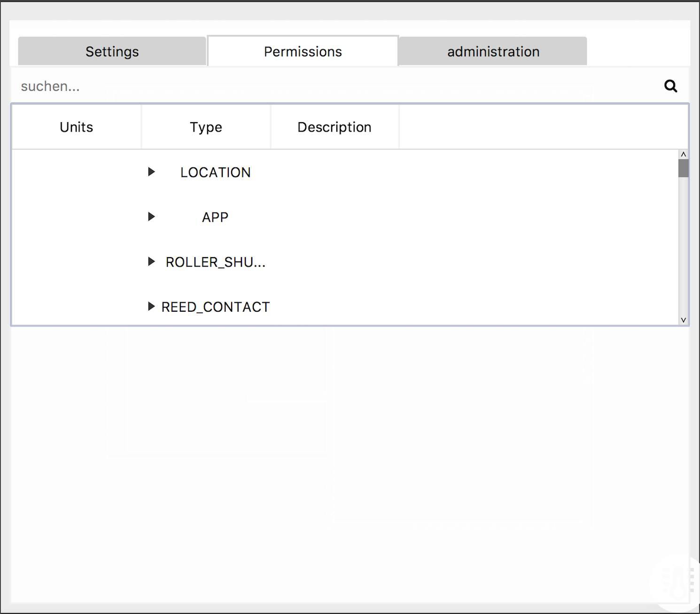Click the search magnifier icon
The image size is (700, 614).
coord(671,86)
